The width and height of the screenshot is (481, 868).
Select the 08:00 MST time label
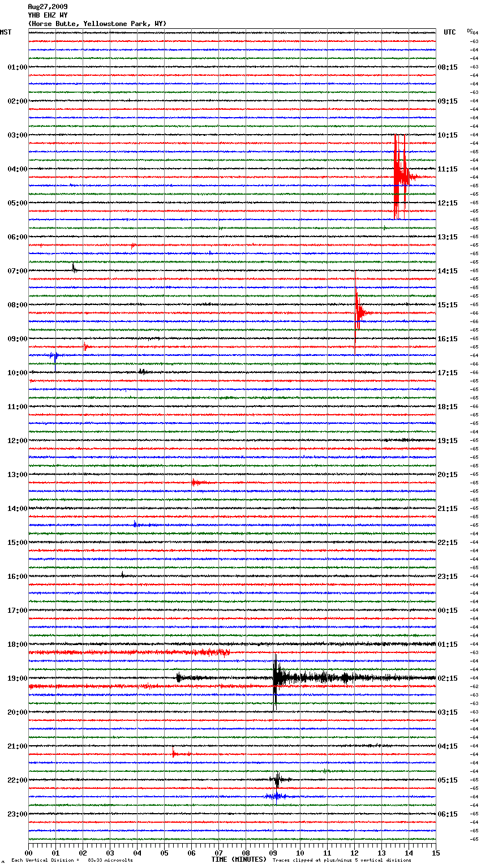tap(18, 305)
